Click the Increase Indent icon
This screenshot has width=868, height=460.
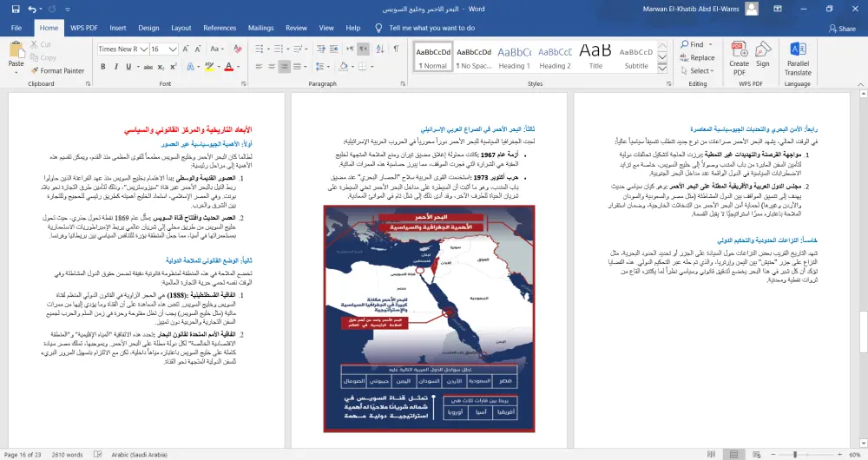point(334,49)
